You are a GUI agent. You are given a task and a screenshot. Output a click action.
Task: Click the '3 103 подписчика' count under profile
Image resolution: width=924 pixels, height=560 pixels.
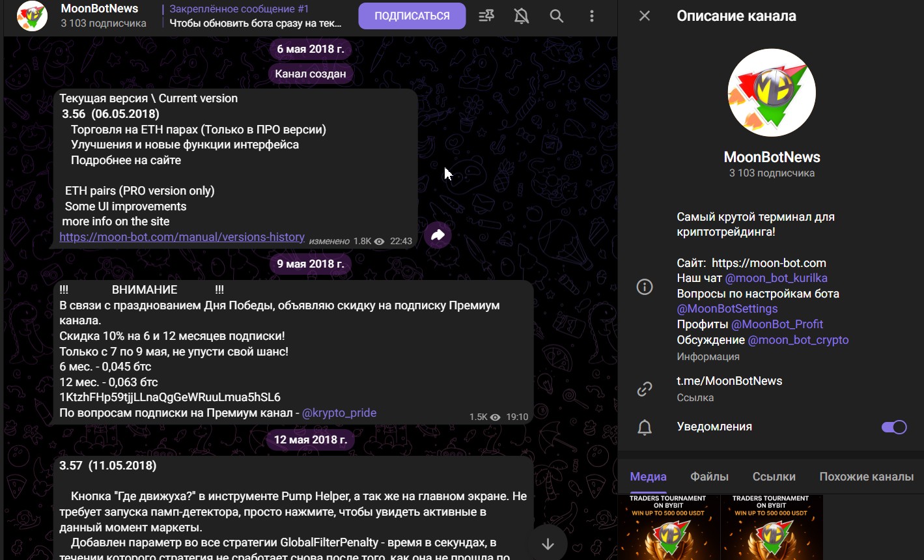(772, 173)
